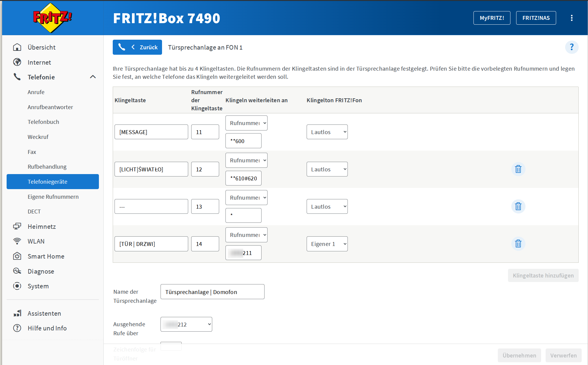Screen dimensions: 588x365
Task: Edit the **610#620 forwarding number field
Action: (243, 178)
